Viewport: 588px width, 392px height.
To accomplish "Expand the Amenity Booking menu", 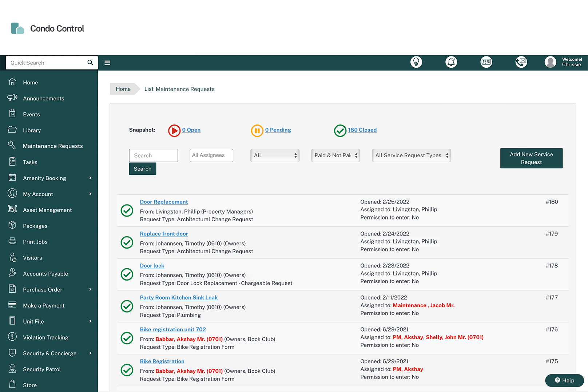I will [44, 178].
